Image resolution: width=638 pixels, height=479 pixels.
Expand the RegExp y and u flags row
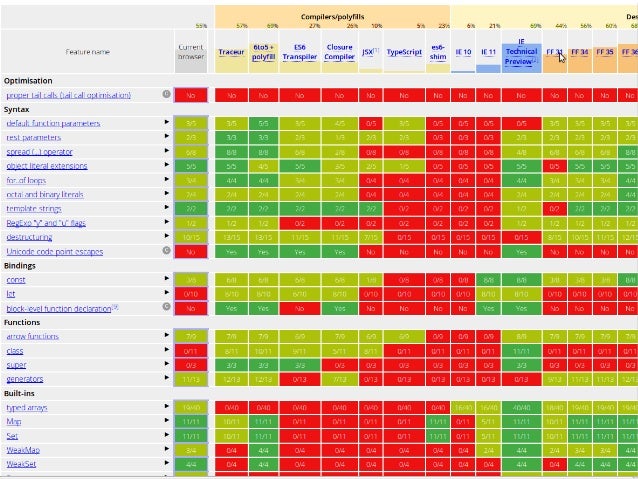pos(166,222)
